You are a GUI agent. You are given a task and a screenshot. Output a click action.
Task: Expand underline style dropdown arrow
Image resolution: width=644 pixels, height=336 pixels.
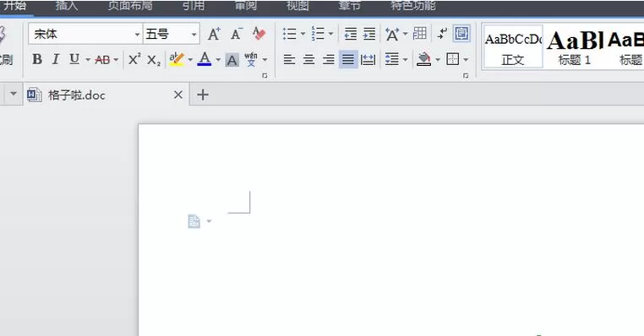click(88, 60)
